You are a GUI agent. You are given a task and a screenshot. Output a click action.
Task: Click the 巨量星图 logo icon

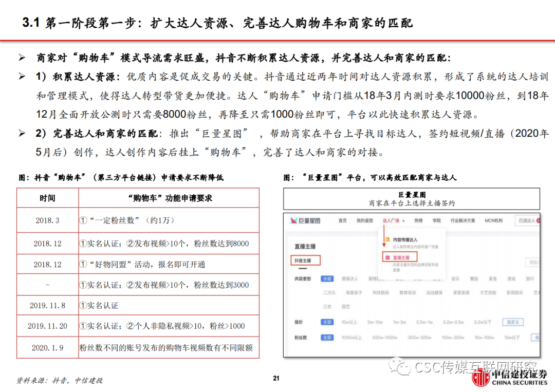coord(294,221)
